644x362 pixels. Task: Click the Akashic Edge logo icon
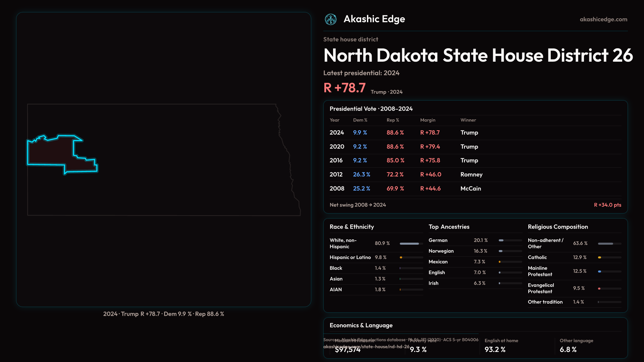331,19
